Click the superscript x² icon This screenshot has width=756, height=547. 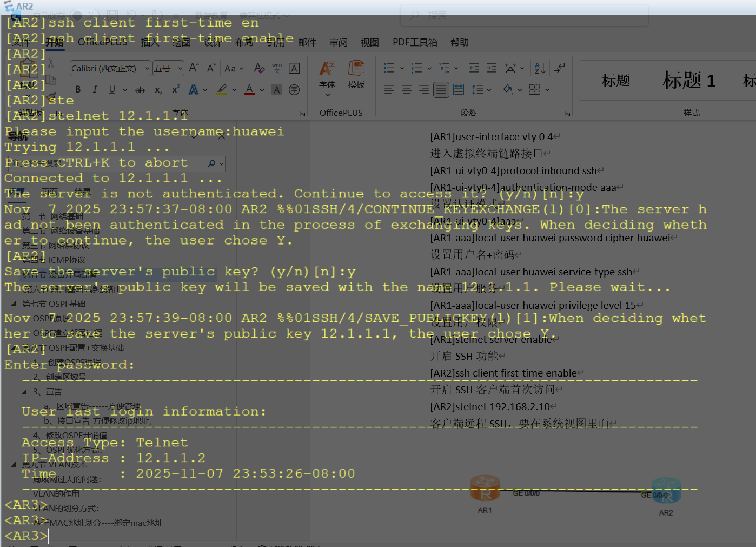point(175,90)
